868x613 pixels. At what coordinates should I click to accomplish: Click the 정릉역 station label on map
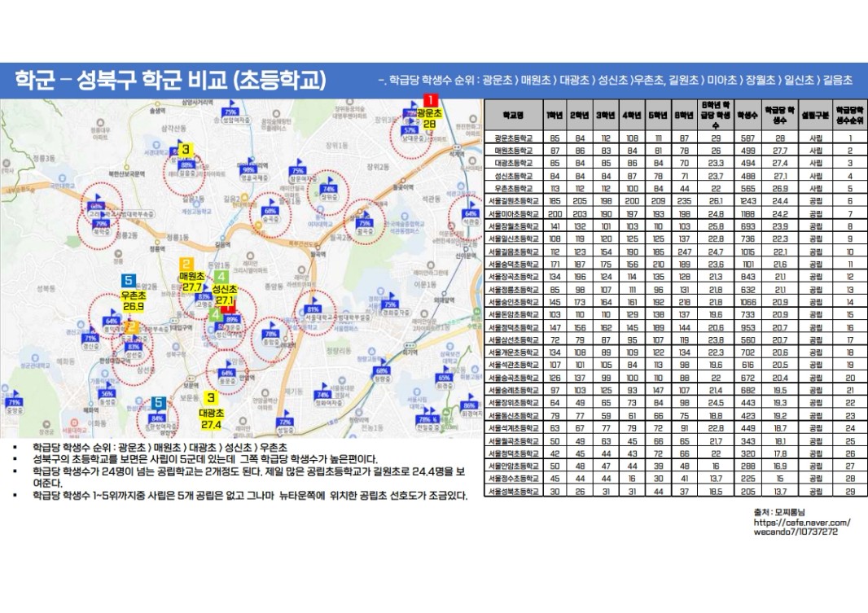[157, 250]
